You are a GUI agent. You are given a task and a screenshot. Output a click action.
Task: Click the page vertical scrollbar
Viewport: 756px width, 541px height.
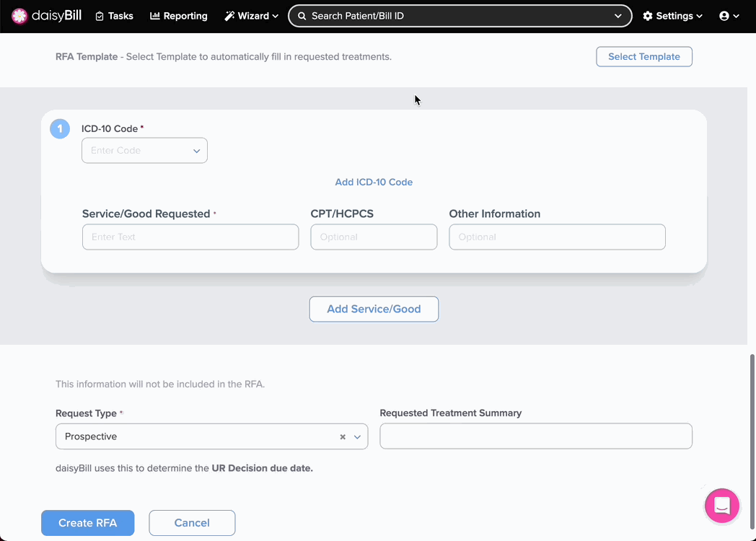(752, 441)
